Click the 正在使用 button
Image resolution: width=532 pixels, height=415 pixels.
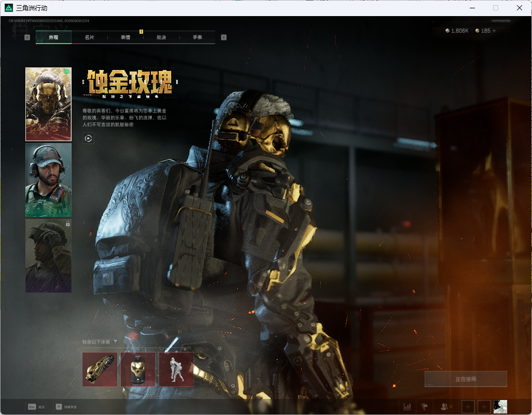(x=466, y=379)
